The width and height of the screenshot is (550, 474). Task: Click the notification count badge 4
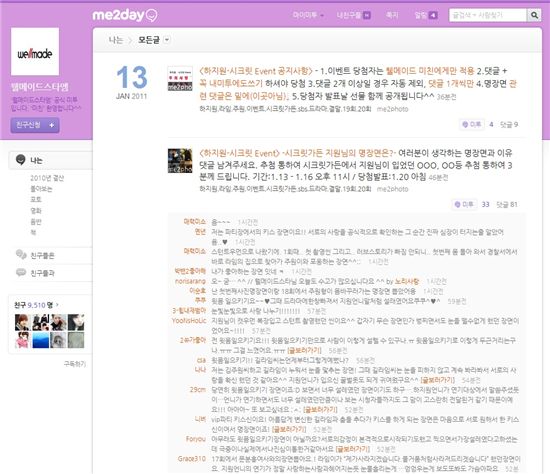[x=433, y=15]
